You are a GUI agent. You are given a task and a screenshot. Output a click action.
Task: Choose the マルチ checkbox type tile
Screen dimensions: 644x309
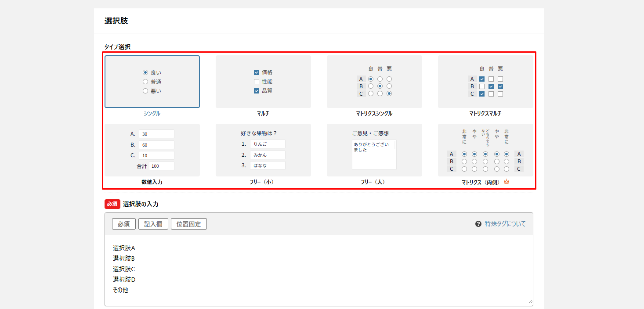tap(263, 82)
